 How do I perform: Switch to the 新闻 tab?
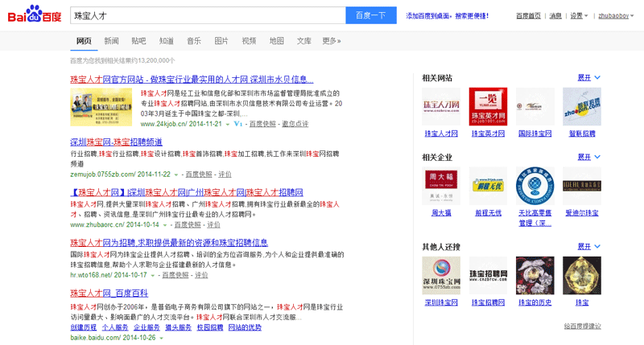point(111,41)
